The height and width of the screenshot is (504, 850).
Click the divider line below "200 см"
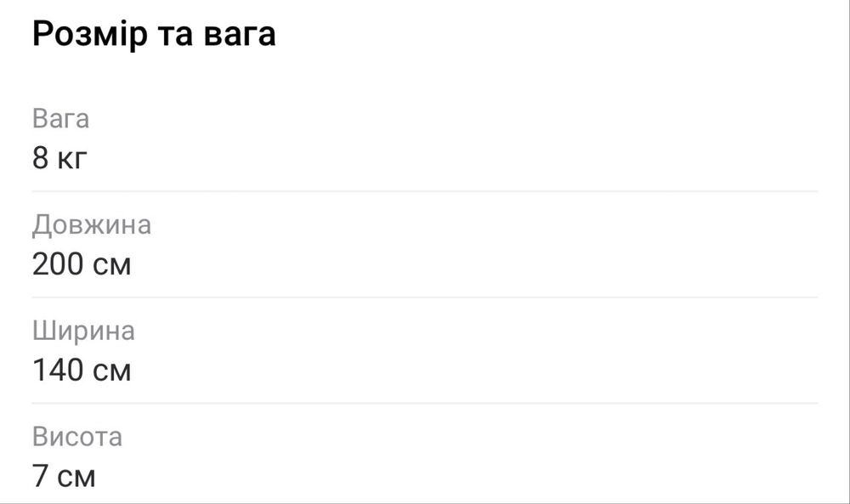[425, 297]
